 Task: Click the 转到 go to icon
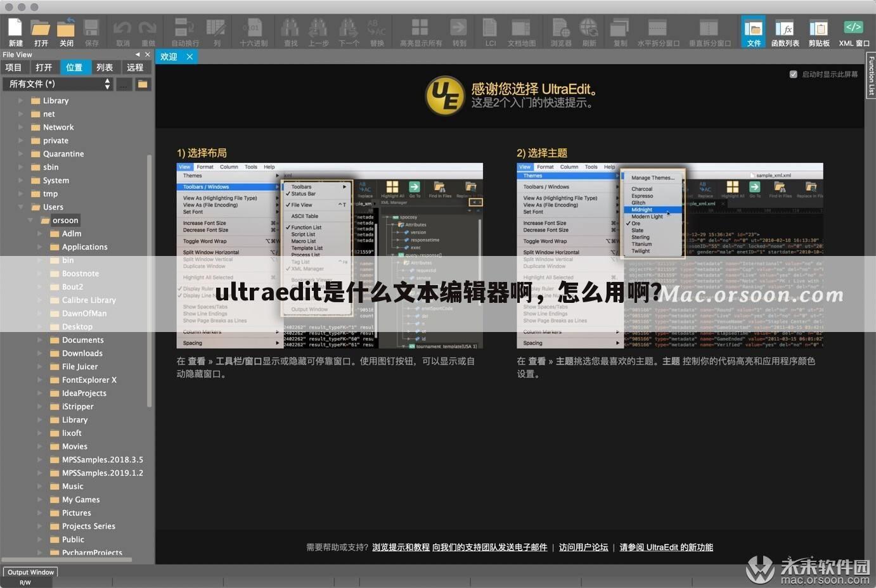[459, 32]
